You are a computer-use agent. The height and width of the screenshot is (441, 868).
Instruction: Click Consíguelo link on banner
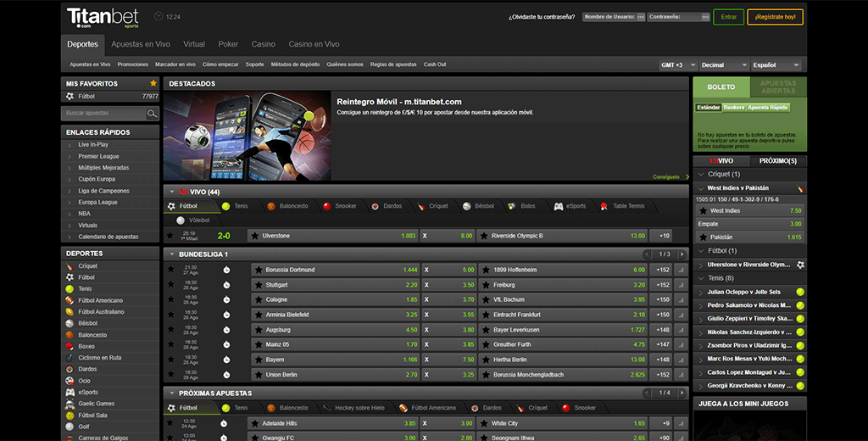[x=666, y=176]
